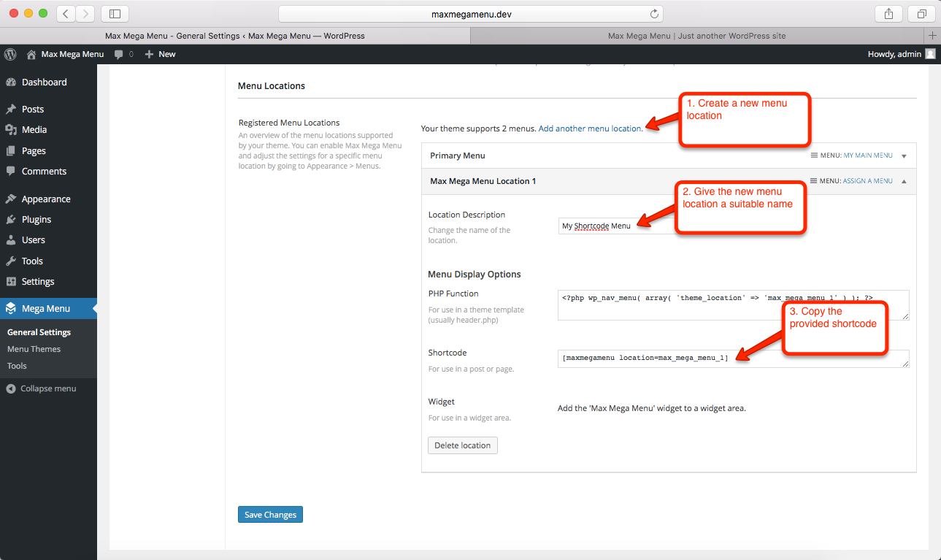Click the Registered Menu Locations label
The image size is (941, 560).
[289, 123]
